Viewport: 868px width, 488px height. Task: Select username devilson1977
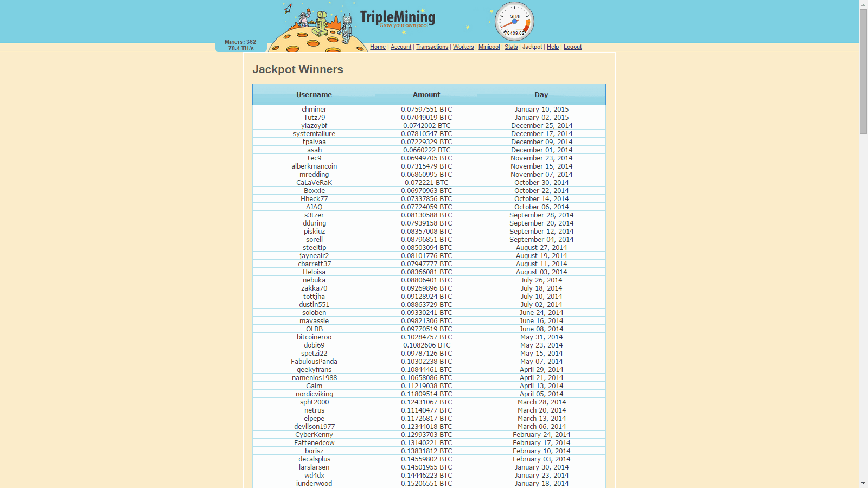tap(314, 427)
